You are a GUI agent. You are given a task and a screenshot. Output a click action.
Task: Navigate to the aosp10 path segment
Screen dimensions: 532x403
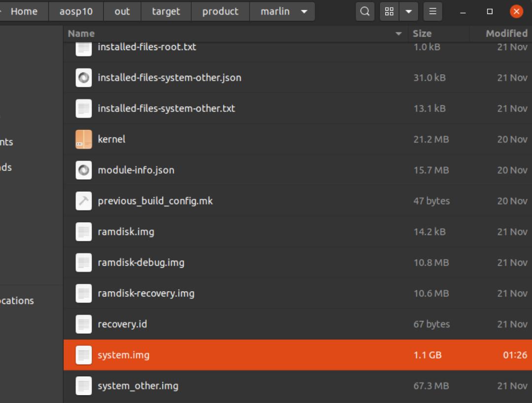tap(76, 11)
